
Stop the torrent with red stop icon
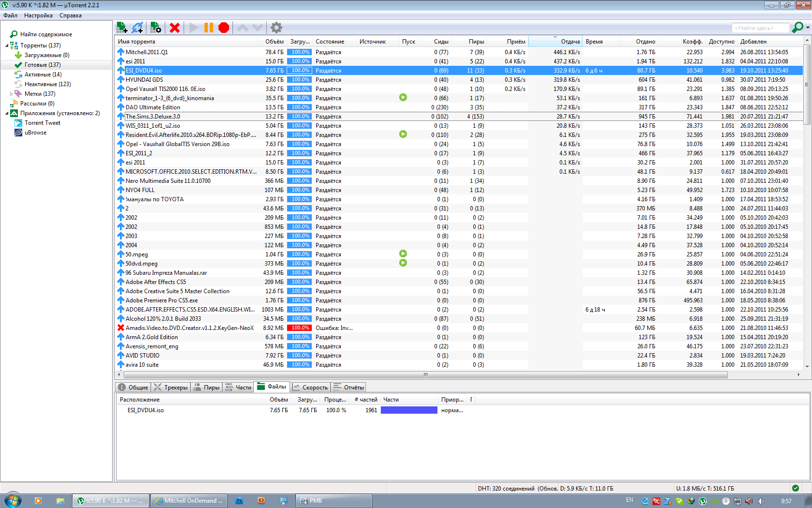click(224, 28)
